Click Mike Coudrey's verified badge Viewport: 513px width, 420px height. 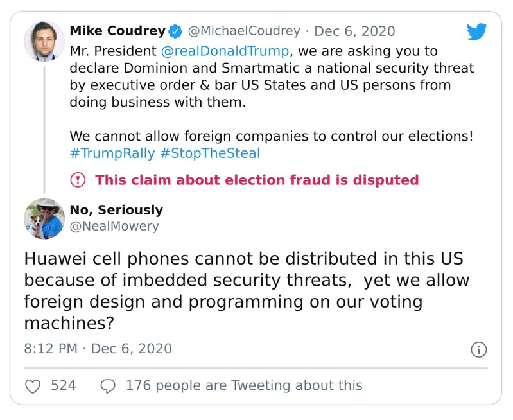click(175, 31)
